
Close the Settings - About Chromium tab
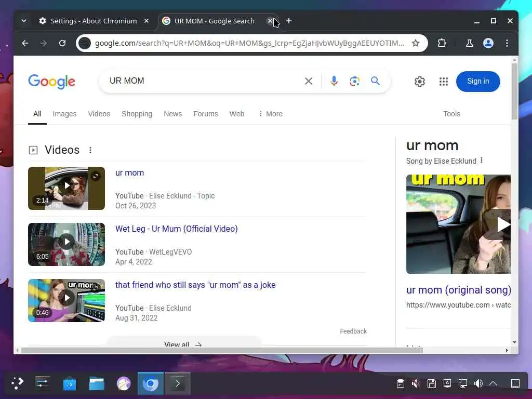(x=146, y=21)
